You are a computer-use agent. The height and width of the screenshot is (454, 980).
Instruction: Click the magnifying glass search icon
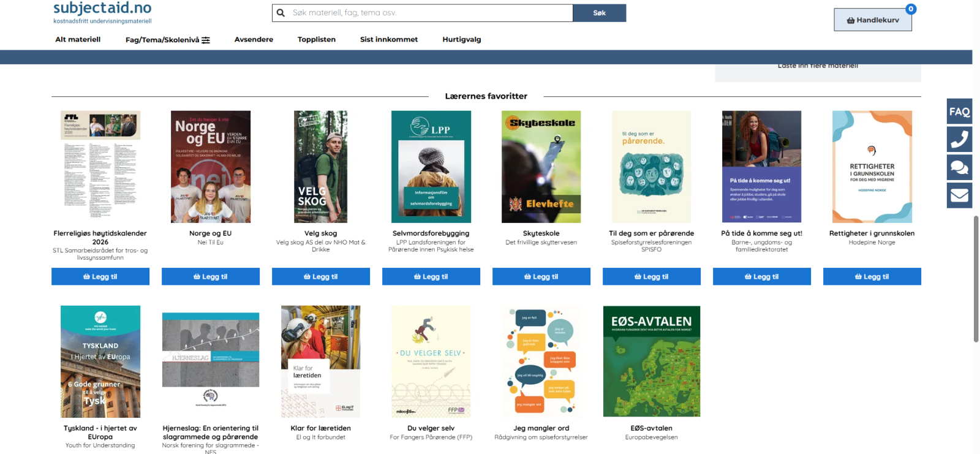tap(281, 13)
